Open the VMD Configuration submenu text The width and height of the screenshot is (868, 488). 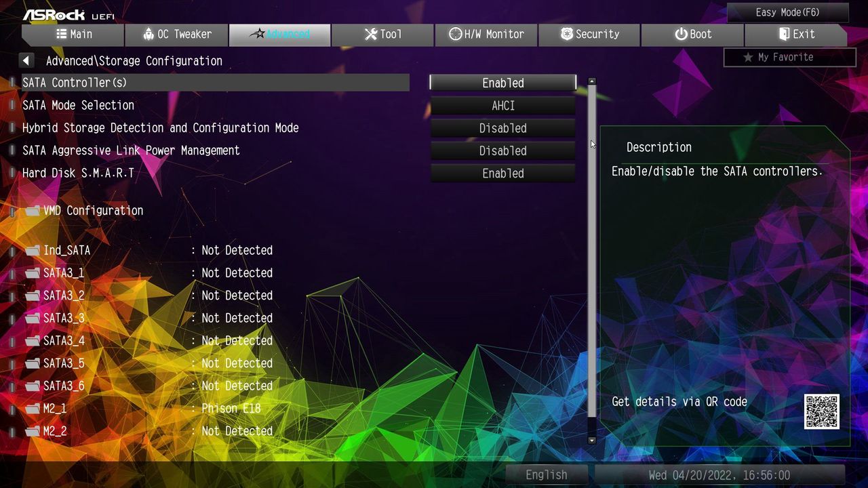tap(94, 211)
